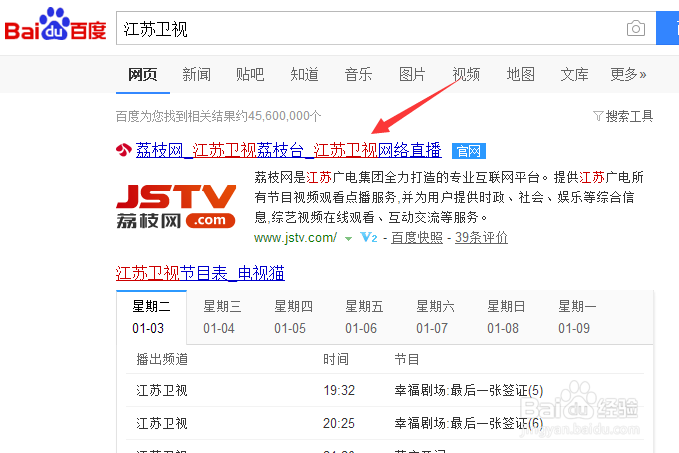Click the red lychee site icon
The height and width of the screenshot is (453, 679).
pos(124,150)
